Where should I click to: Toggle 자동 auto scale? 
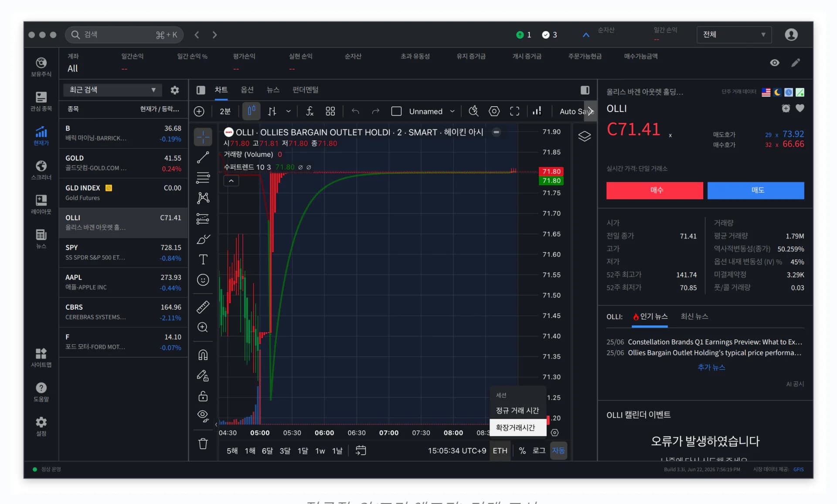tap(558, 451)
